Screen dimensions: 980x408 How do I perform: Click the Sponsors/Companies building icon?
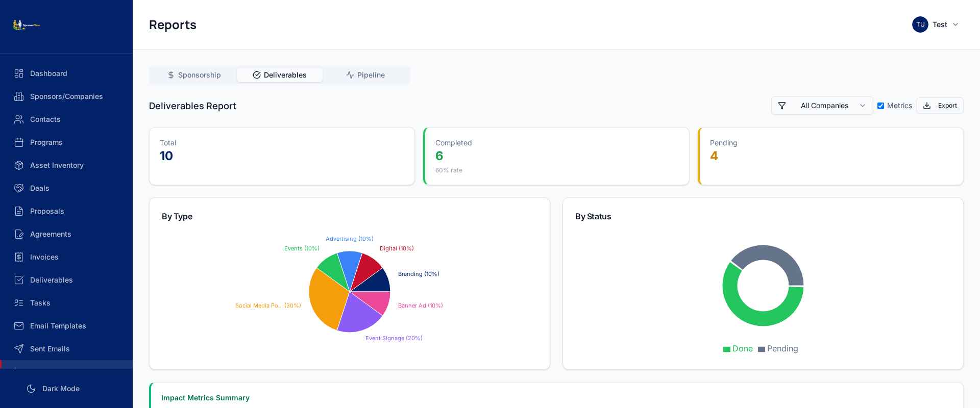pyautogui.click(x=19, y=96)
